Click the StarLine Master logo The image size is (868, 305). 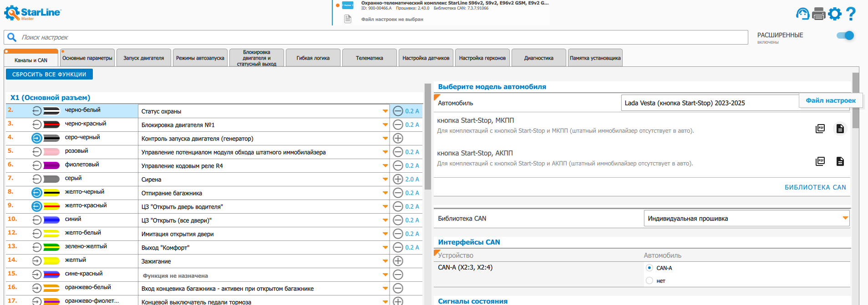pyautogui.click(x=32, y=13)
